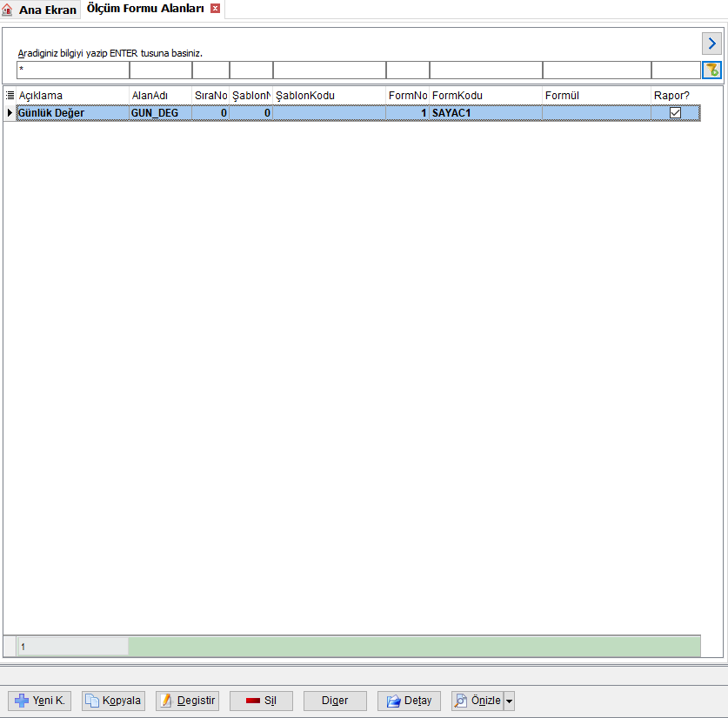Apply the filter using the funnel icon

pos(711,70)
